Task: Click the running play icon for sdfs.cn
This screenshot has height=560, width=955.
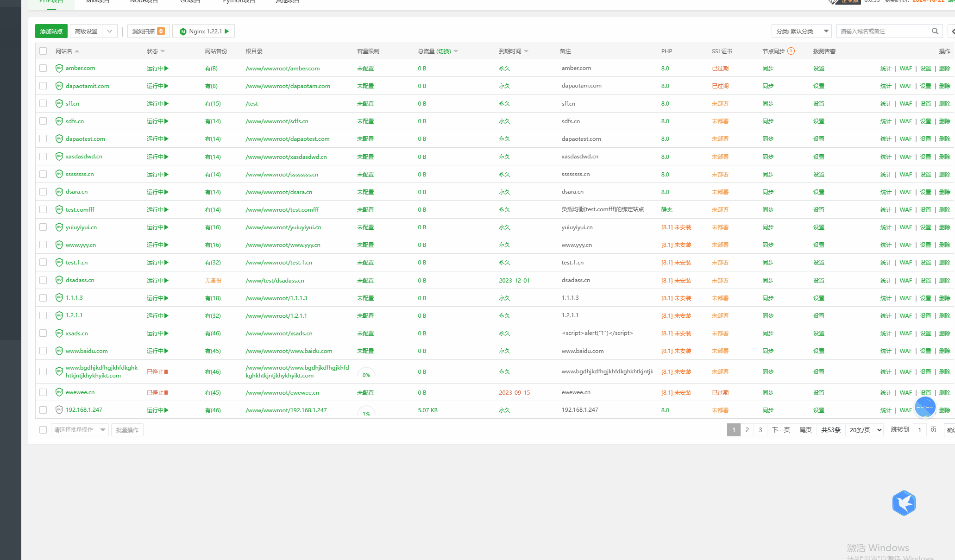Action: [x=166, y=121]
